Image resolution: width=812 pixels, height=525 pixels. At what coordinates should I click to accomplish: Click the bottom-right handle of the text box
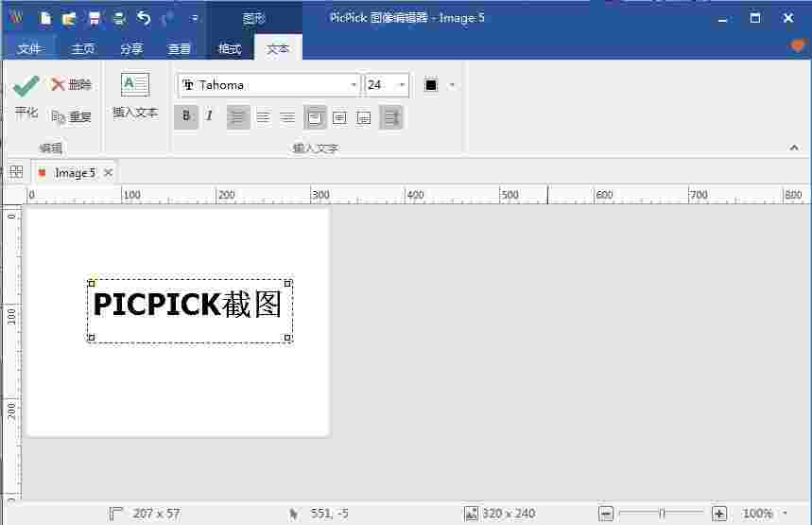point(288,338)
